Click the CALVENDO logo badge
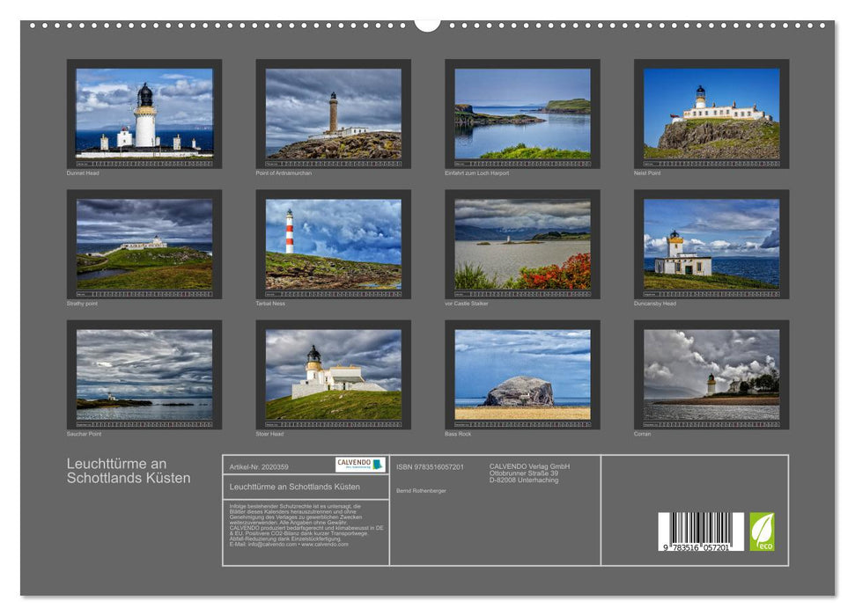855x616 pixels. [x=359, y=464]
